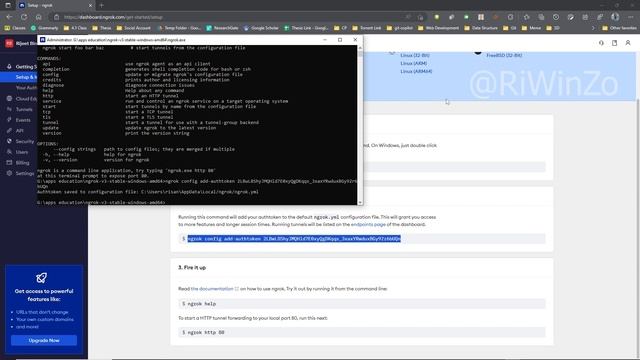The width and height of the screenshot is (640, 360).
Task: Expand the Torrent Link bookmark folder
Action: tap(367, 28)
